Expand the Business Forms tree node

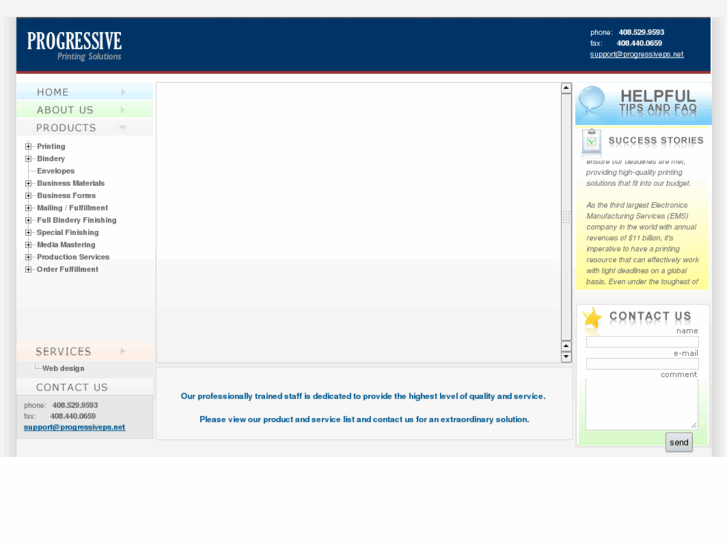[28, 195]
